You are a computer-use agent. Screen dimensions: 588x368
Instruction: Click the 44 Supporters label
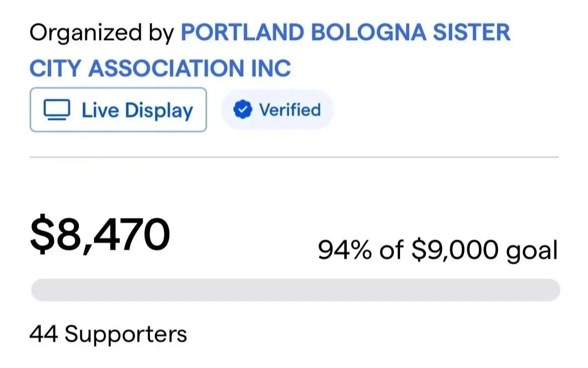click(x=108, y=333)
